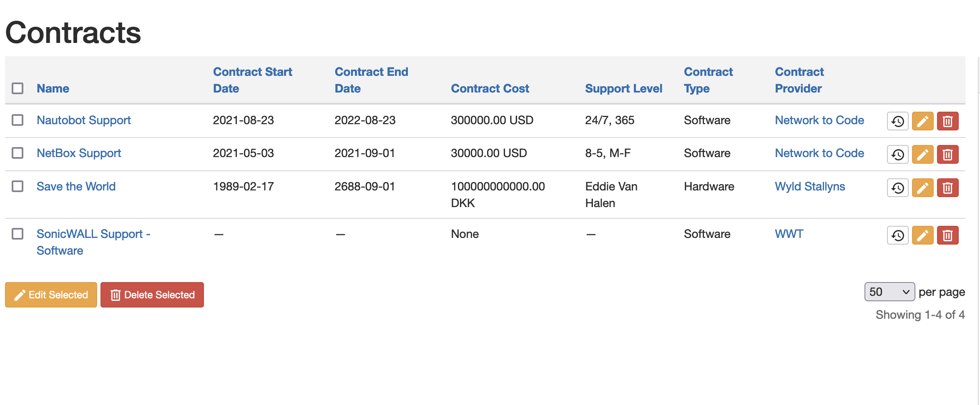
Task: Edit the SonicWALL Support contract row
Action: click(x=922, y=235)
